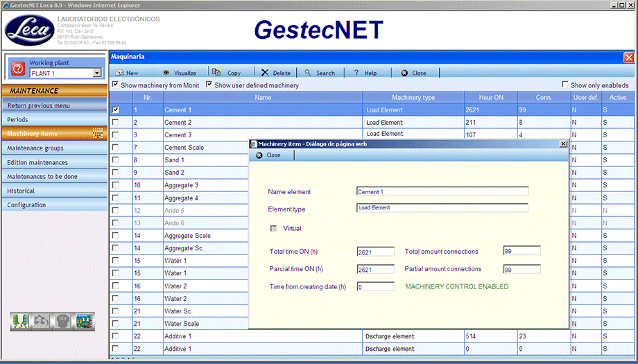Click the User def. column header
Viewport: 638px width, 364px height.
(x=586, y=98)
